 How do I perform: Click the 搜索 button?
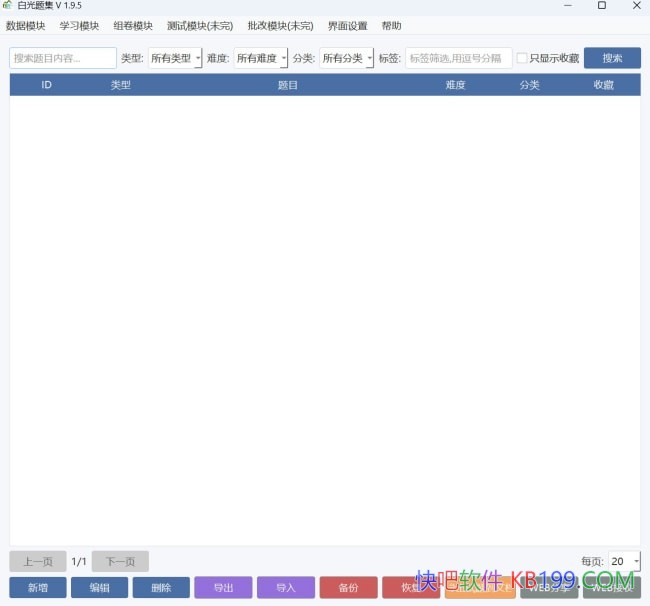pyautogui.click(x=612, y=58)
